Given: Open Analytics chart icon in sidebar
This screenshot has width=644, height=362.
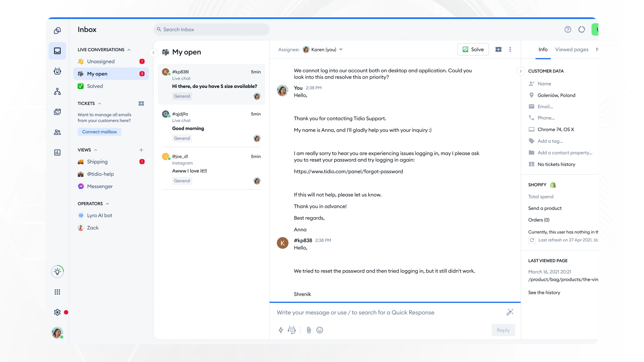Looking at the screenshot, I should (57, 153).
